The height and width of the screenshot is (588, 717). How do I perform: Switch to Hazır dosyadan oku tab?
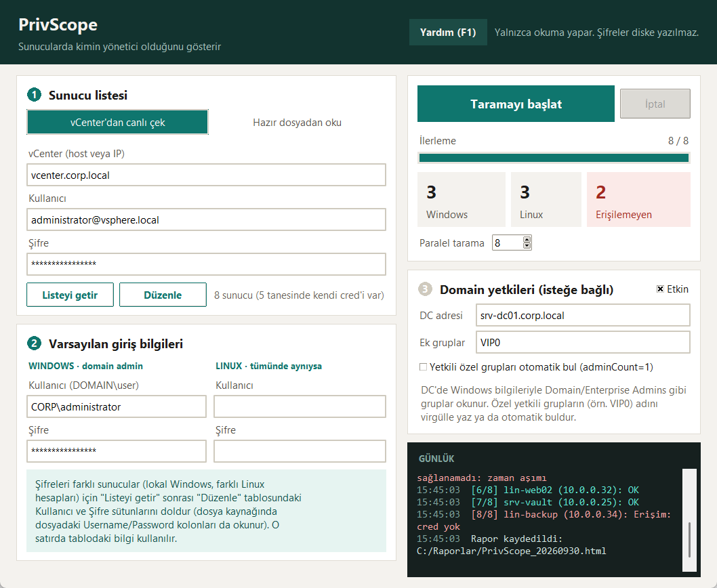[298, 122]
